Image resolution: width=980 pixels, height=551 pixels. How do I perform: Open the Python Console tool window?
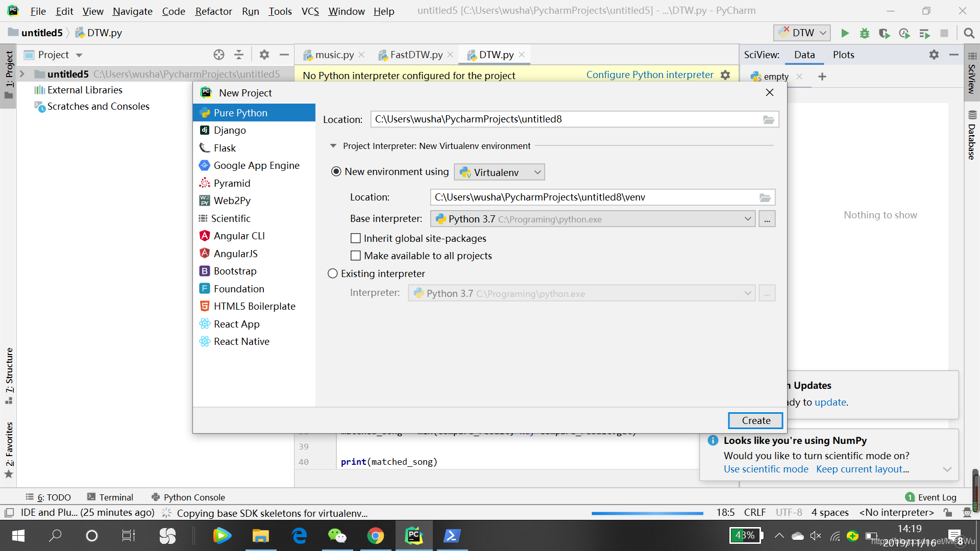tap(188, 497)
